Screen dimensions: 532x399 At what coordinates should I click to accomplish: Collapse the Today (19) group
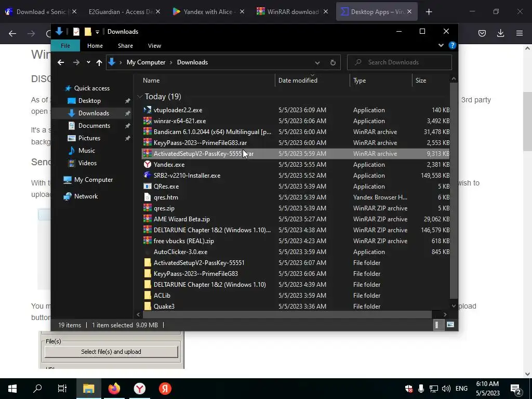pyautogui.click(x=140, y=97)
